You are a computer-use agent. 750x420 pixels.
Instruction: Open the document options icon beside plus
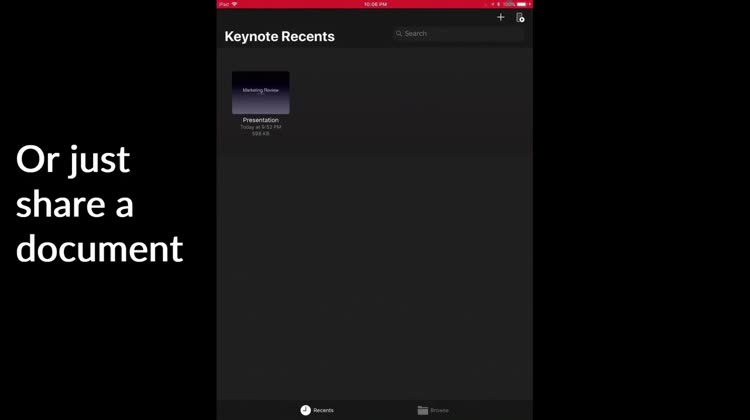(x=520, y=18)
